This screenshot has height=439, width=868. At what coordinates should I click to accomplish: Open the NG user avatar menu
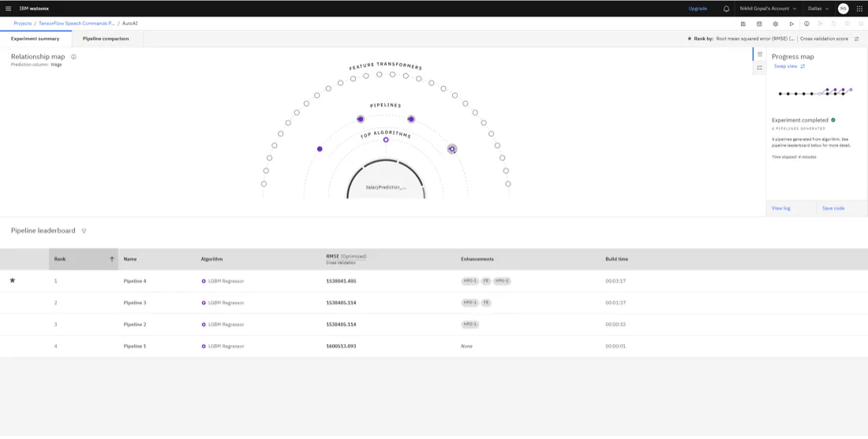843,9
